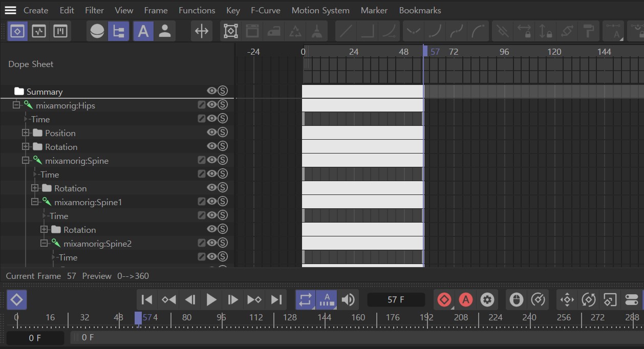Screen dimensions: 644x349
Task: Collapse the mixamorig:Spine2 node
Action: pos(44,243)
